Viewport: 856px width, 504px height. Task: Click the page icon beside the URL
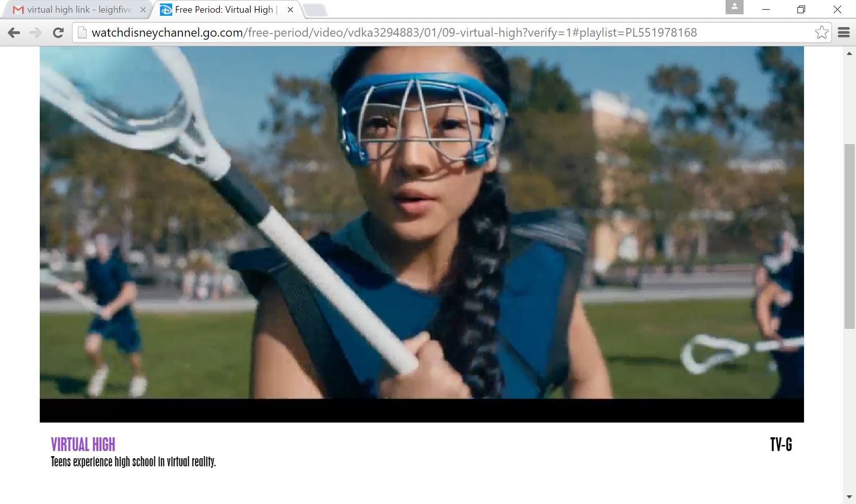click(x=82, y=33)
